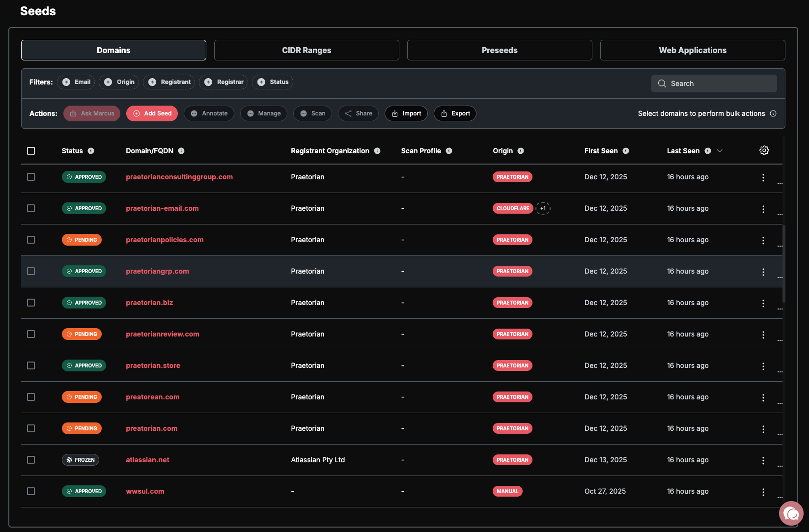Open the Annotate action

(209, 113)
